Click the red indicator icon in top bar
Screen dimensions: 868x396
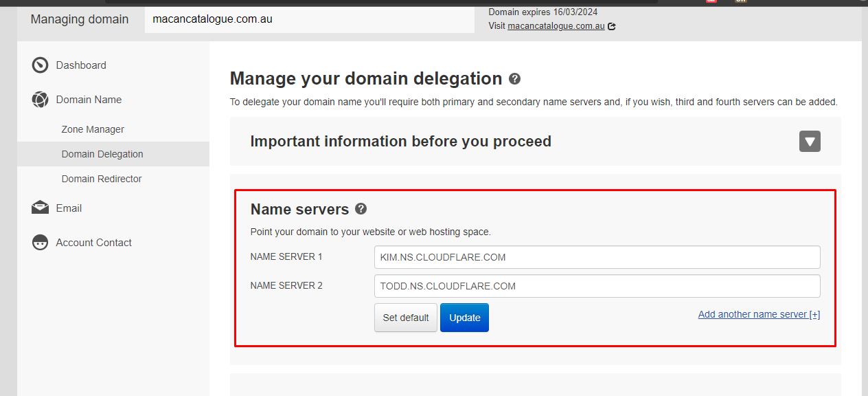tap(711, 2)
